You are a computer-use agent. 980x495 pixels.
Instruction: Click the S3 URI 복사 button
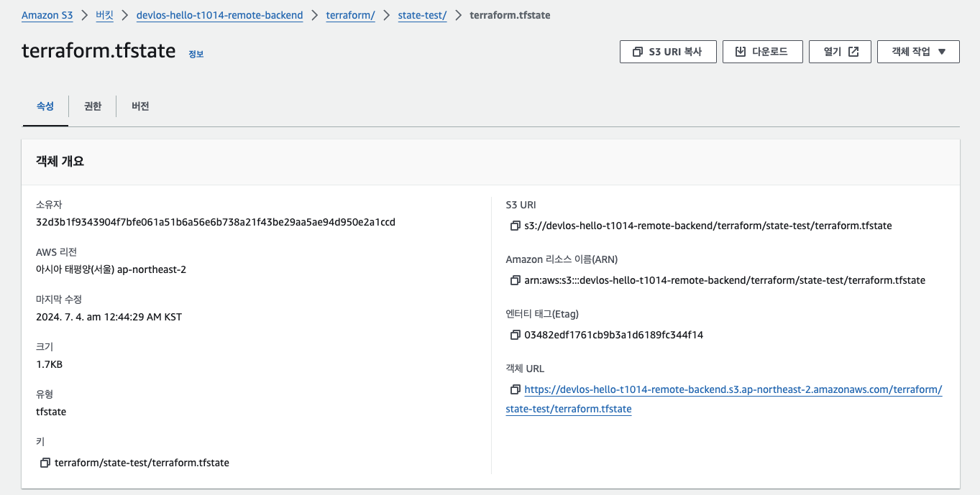[668, 52]
